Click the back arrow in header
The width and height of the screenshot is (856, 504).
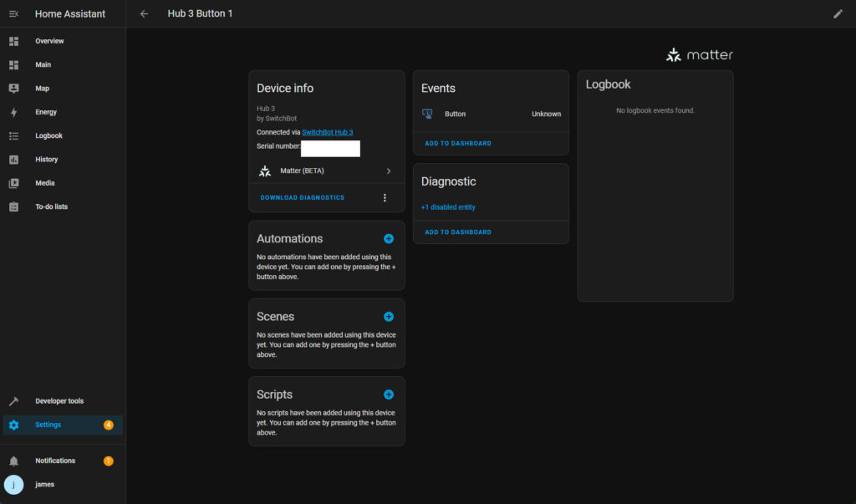[145, 13]
